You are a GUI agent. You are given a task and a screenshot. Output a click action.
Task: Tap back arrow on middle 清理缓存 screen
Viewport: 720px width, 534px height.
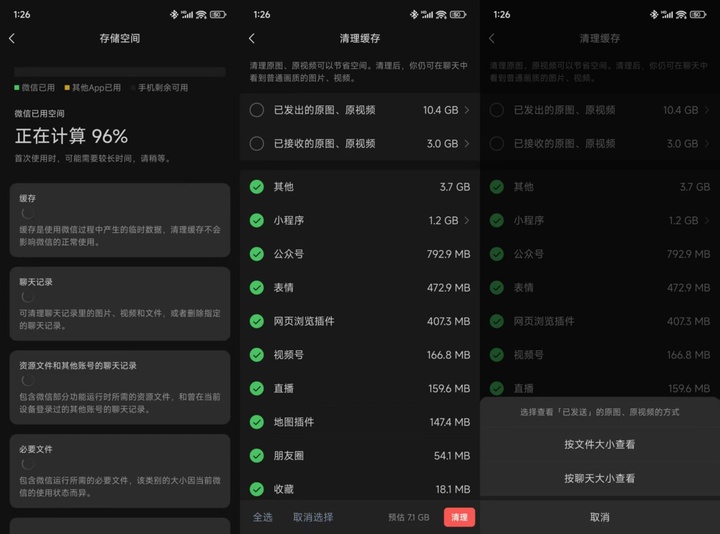tap(252, 39)
